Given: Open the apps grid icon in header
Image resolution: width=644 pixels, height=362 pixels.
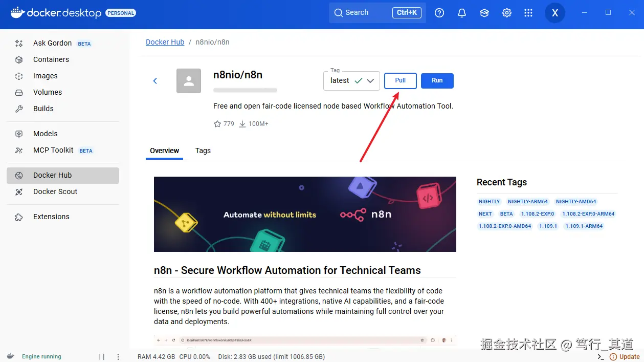Looking at the screenshot, I should (x=529, y=13).
